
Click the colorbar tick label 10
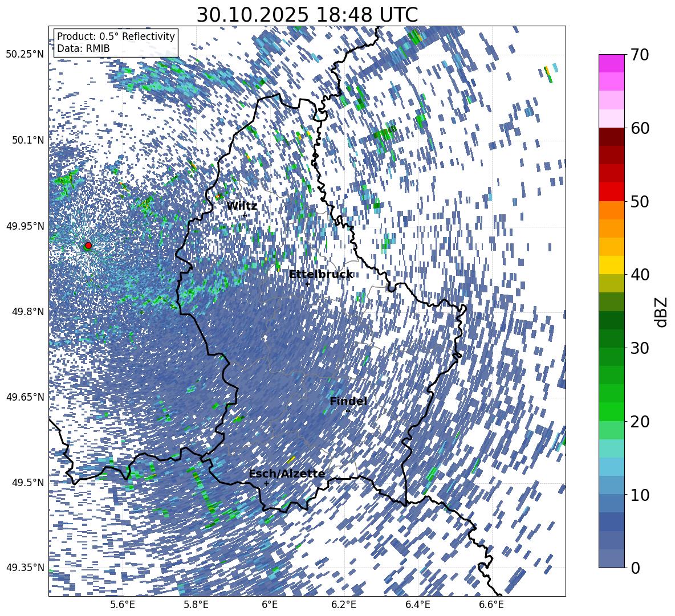point(640,495)
